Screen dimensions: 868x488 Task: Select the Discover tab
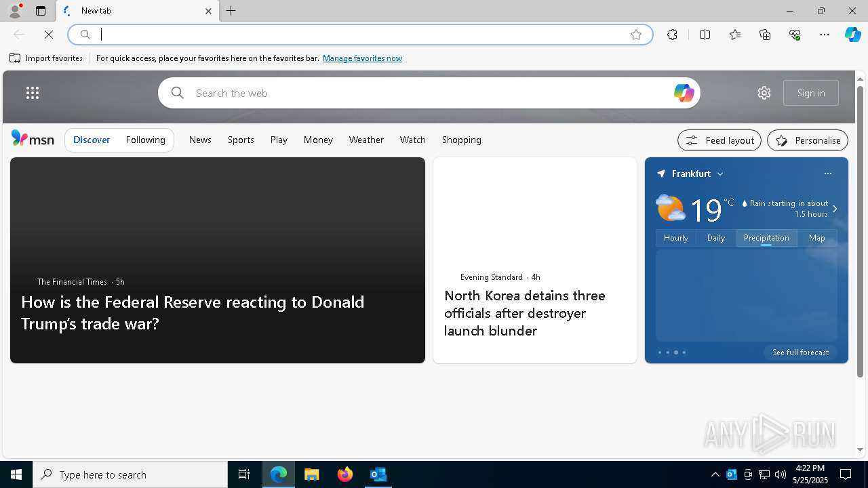coord(92,140)
